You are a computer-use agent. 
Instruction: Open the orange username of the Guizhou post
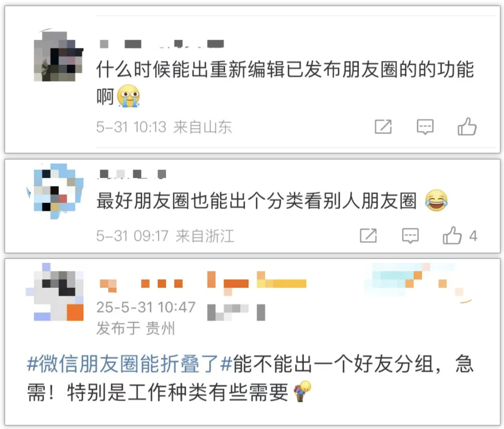click(203, 284)
